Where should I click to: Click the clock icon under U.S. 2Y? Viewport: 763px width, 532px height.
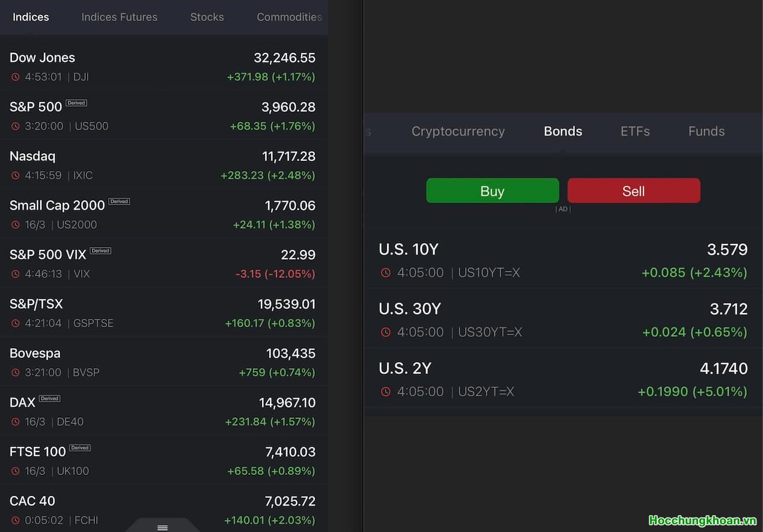(x=386, y=391)
